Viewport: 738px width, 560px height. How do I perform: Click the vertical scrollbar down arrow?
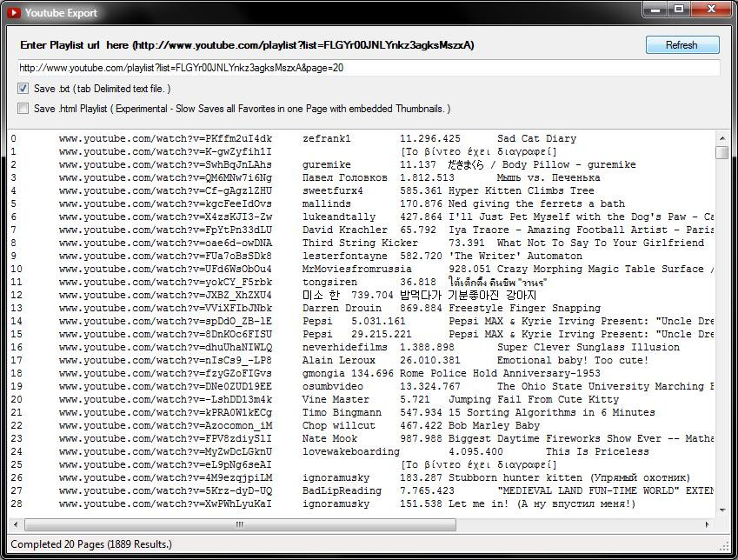coord(721,510)
